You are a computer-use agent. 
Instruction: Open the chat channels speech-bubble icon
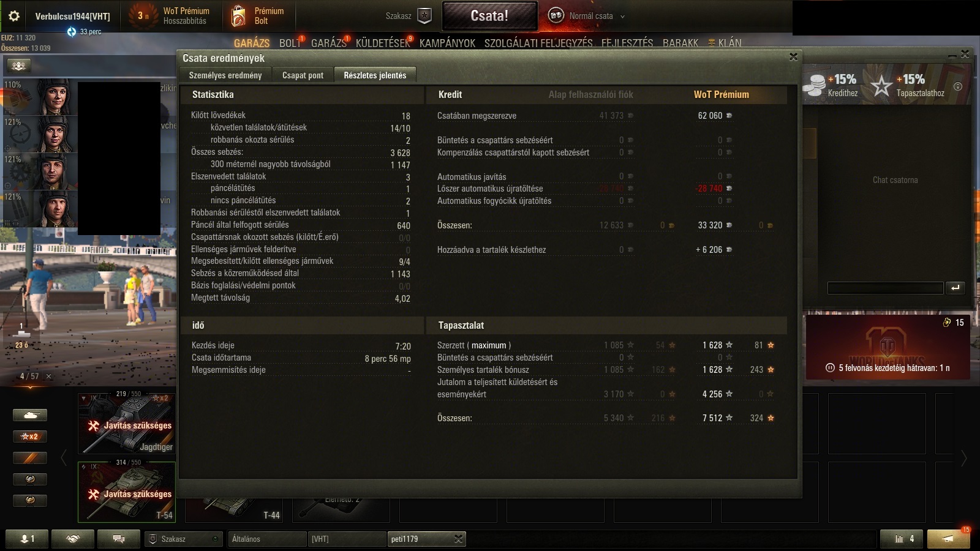point(119,539)
